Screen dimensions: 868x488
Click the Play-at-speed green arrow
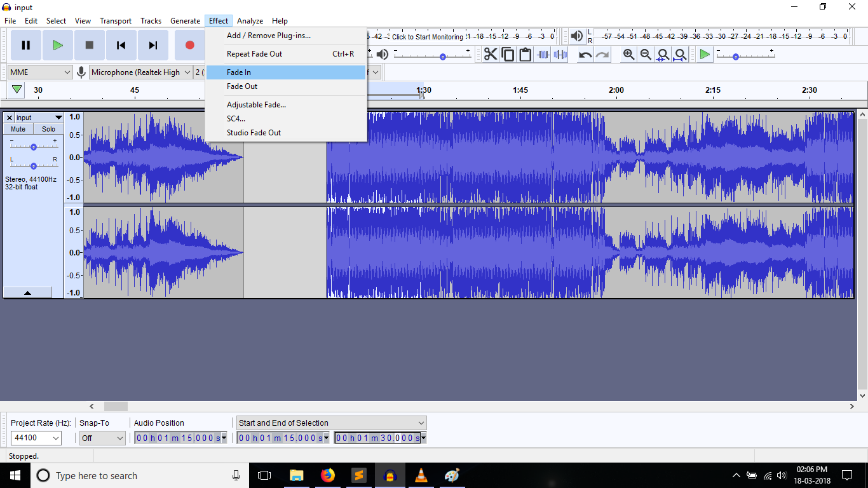click(704, 55)
